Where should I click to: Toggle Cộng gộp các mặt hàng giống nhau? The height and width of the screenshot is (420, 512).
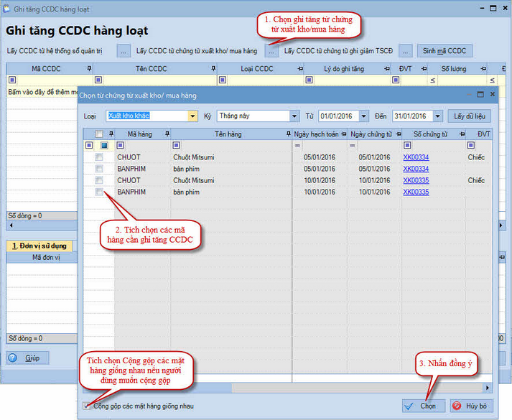coord(87,406)
